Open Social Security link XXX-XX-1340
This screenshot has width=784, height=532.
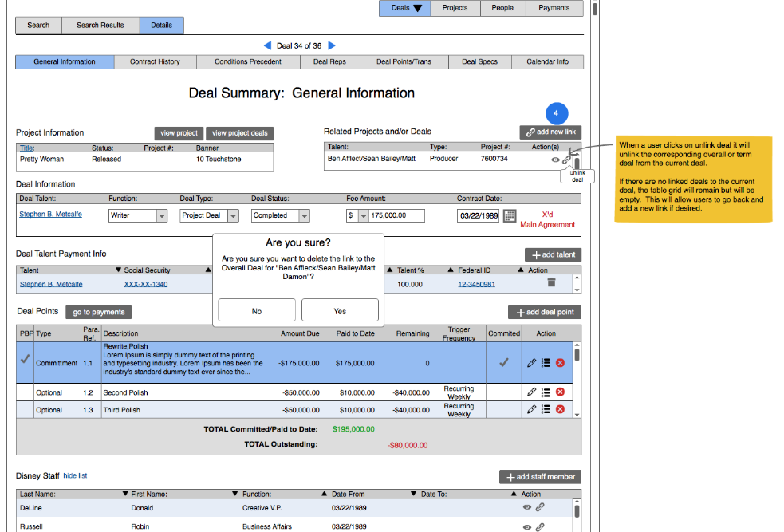click(145, 284)
